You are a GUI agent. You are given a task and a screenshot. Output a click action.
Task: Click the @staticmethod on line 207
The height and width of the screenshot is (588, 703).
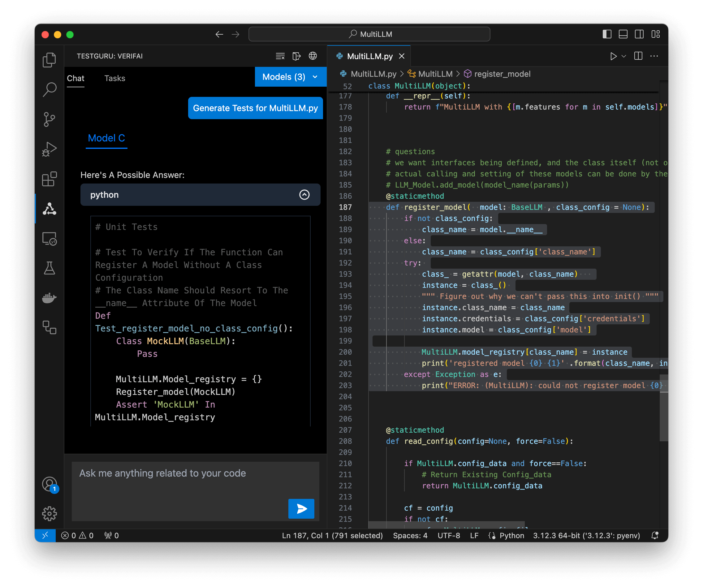pos(415,430)
